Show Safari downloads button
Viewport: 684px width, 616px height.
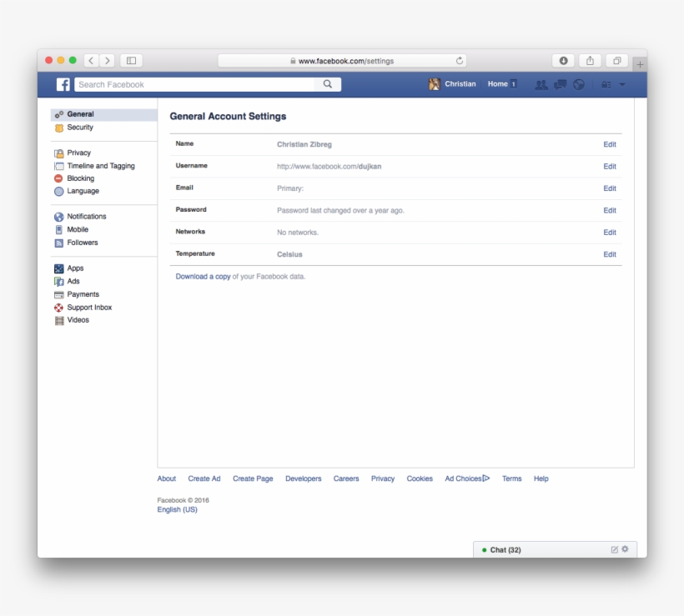[x=563, y=61]
